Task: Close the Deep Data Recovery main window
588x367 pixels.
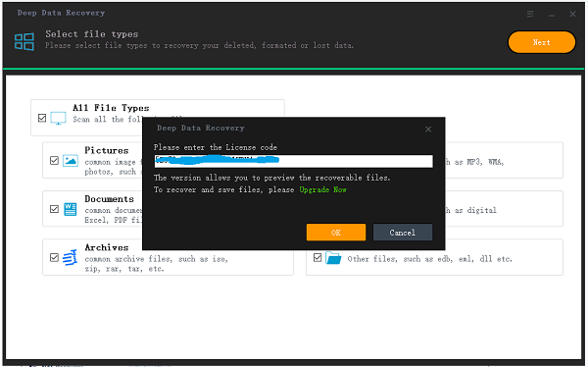Action: tap(572, 15)
